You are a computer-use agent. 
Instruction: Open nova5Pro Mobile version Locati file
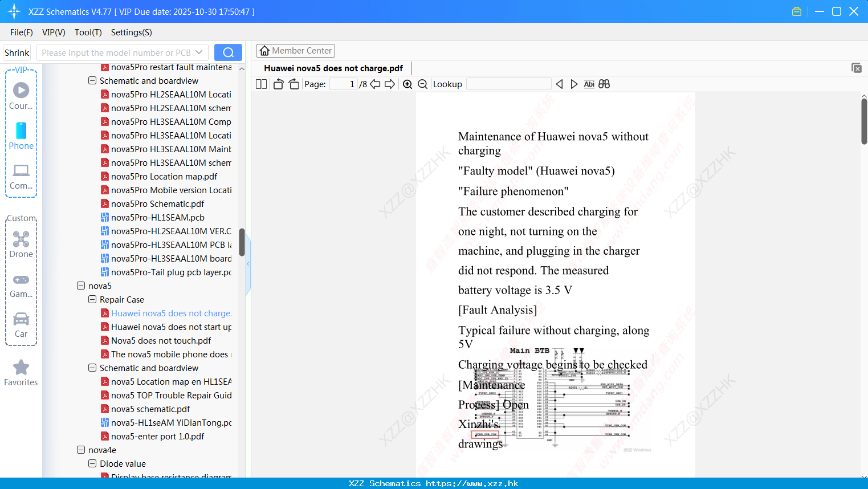166,190
